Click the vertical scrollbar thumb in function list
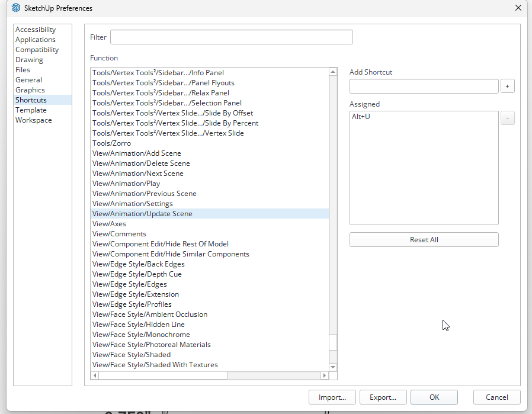 coord(333,342)
